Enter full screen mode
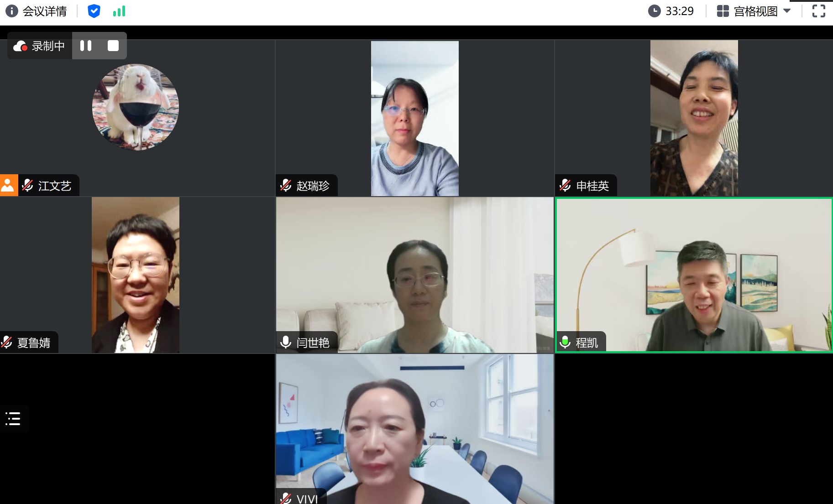 coord(818,11)
